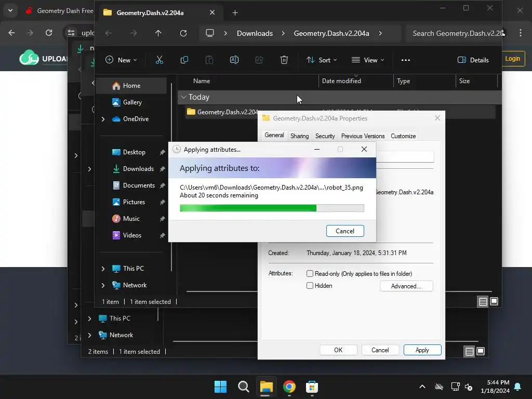Screen dimensions: 532x399
Task: Click the Rename icon in Explorer toolbar
Action: point(234,60)
